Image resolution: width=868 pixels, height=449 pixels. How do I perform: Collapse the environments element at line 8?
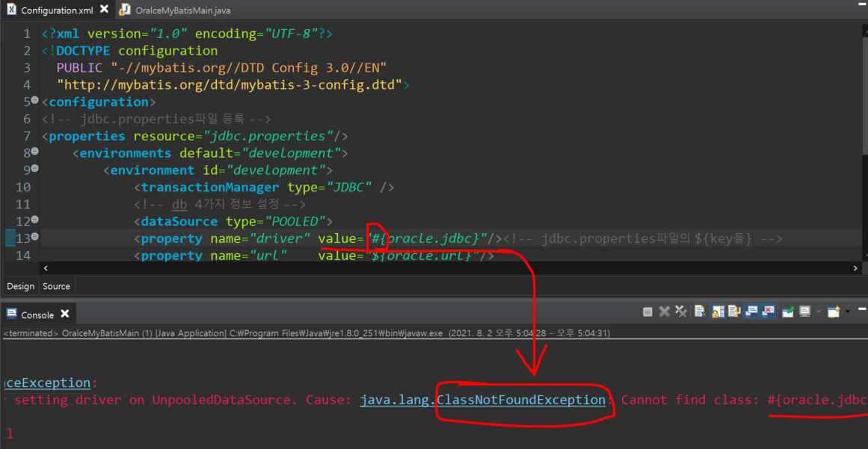click(x=35, y=151)
